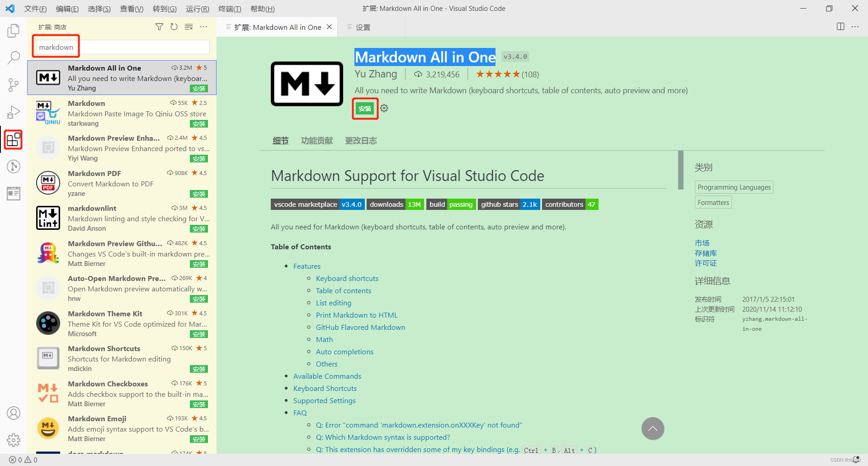Open the 许可证 resource link
868x466 pixels.
coord(706,263)
